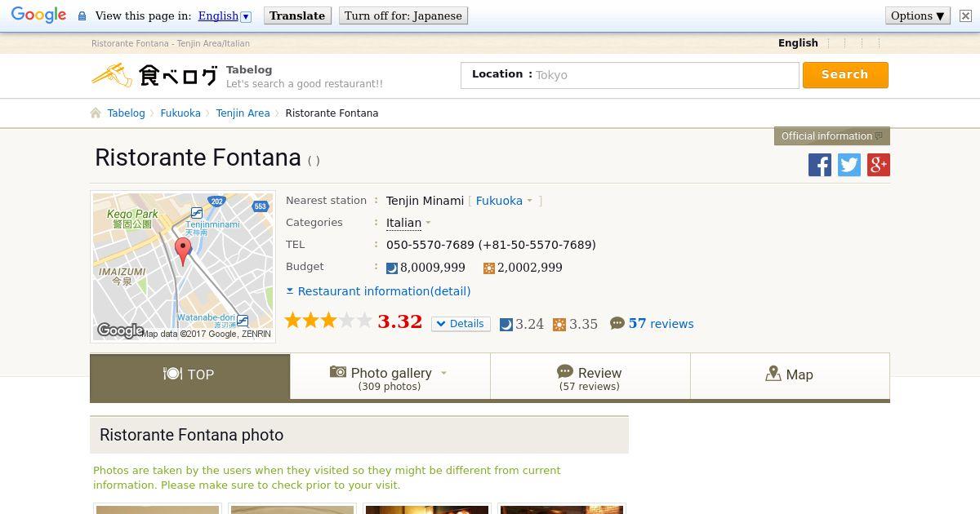Open the 57 reviews link
Screen dimensions: 980x514
pos(661,324)
